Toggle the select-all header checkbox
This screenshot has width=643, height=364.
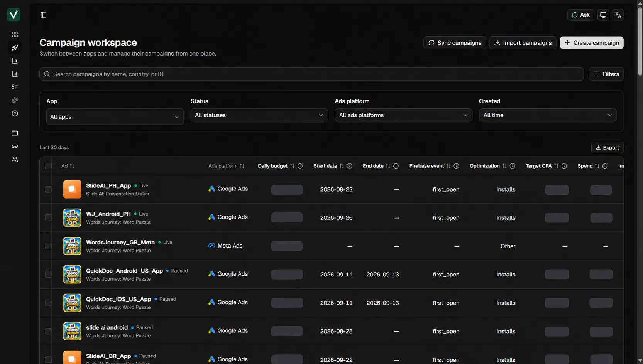pos(48,166)
